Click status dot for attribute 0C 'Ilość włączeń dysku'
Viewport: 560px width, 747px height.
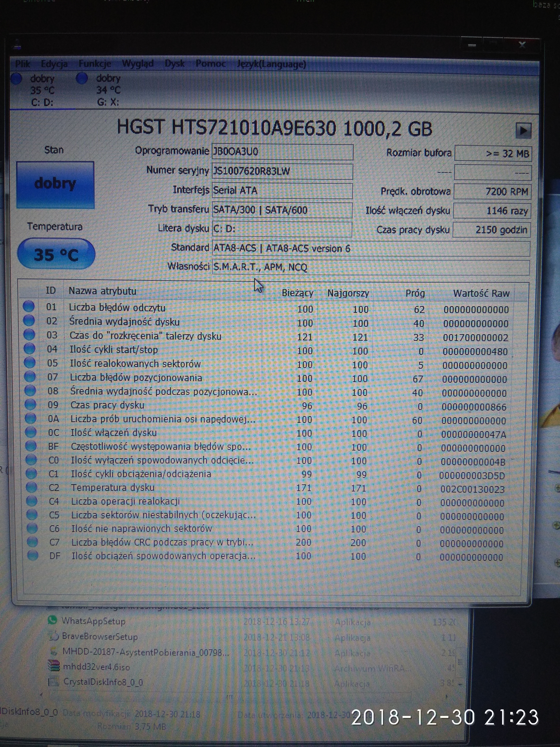click(31, 432)
